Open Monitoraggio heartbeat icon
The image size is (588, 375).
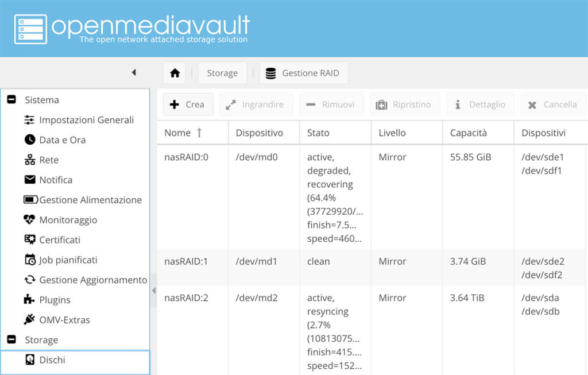[x=29, y=220]
